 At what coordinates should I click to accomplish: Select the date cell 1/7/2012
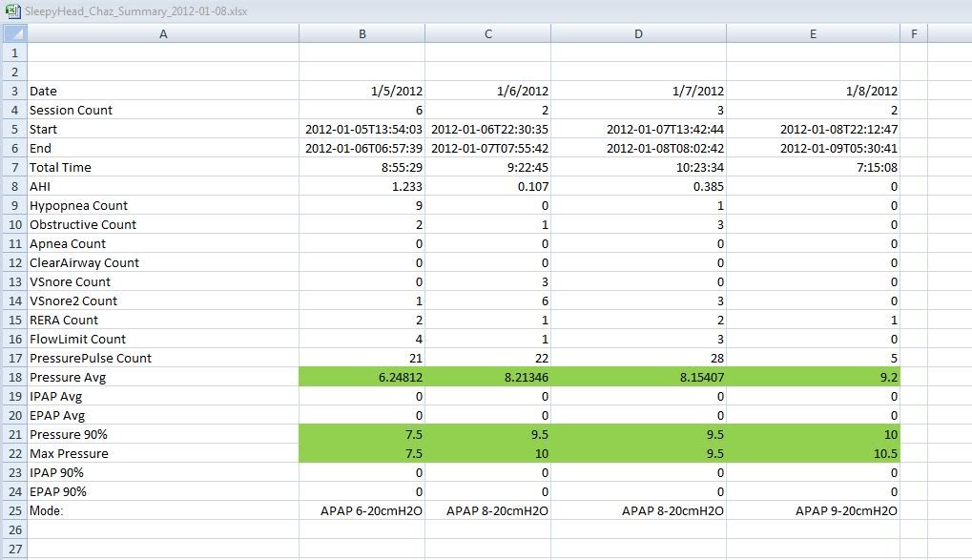pyautogui.click(x=638, y=91)
